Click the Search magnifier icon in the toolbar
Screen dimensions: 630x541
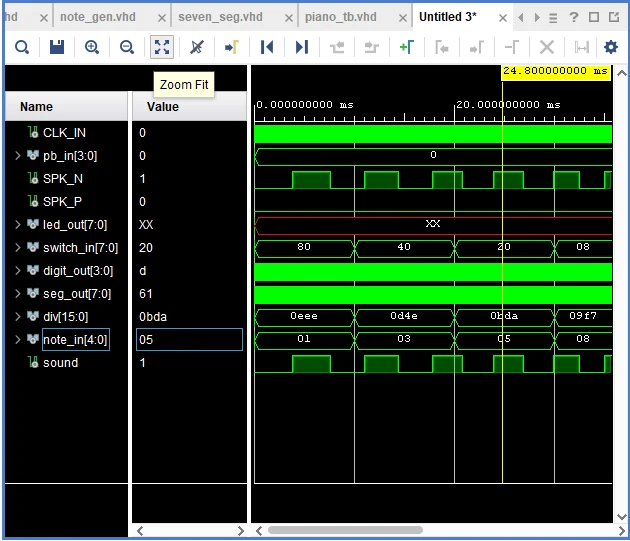coord(22,47)
